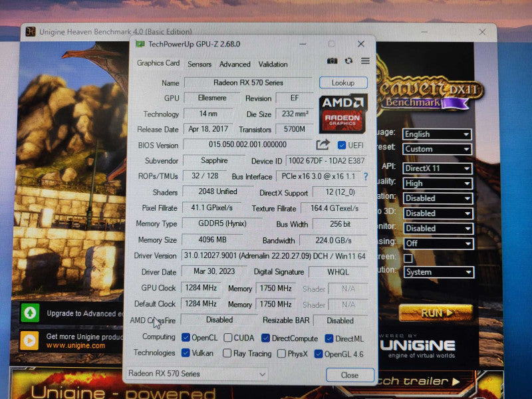532x399 pixels.
Task: Click the Resizable BAR value Disabled
Action: point(340,321)
